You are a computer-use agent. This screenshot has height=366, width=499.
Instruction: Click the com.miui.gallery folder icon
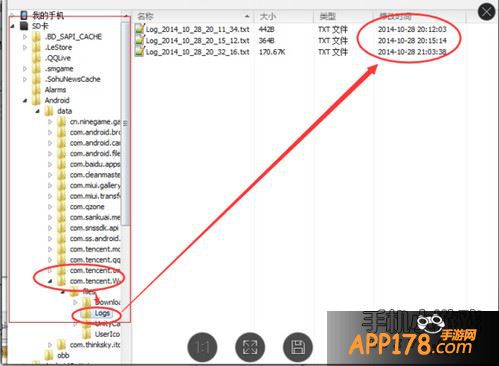pyautogui.click(x=61, y=185)
